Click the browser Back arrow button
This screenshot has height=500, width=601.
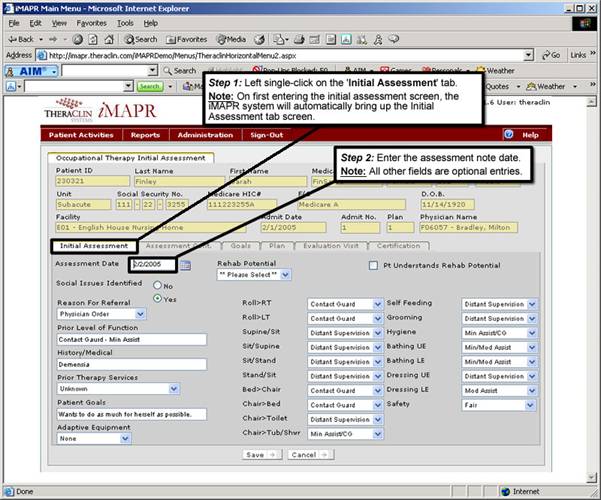coord(24,39)
